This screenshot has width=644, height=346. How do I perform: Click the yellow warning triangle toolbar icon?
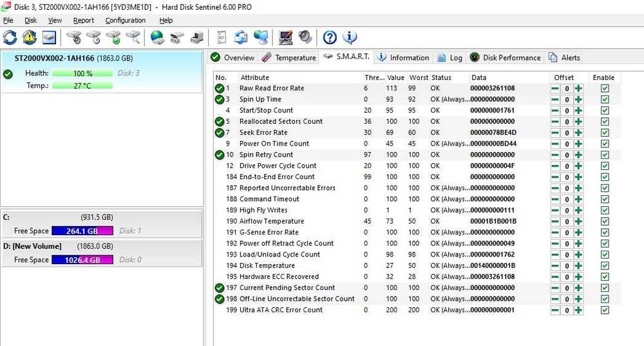pyautogui.click(x=29, y=37)
